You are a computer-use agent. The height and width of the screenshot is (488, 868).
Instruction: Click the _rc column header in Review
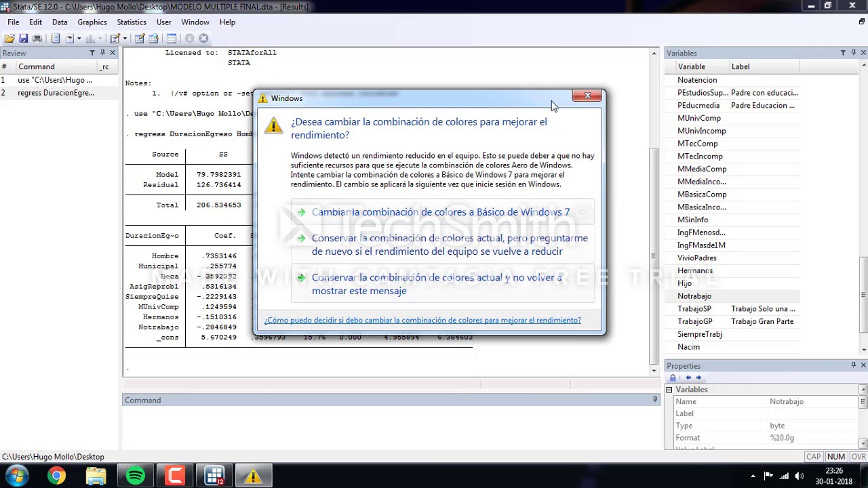[x=106, y=66]
